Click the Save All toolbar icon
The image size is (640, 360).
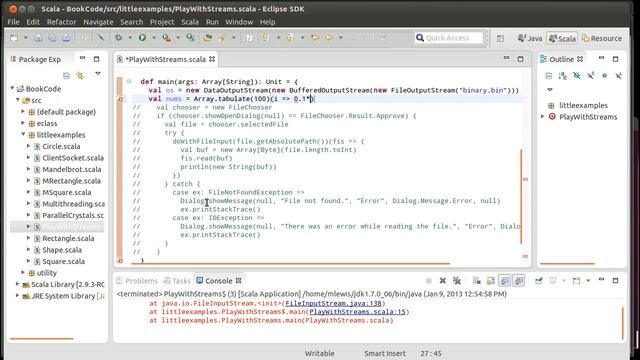coord(52,38)
